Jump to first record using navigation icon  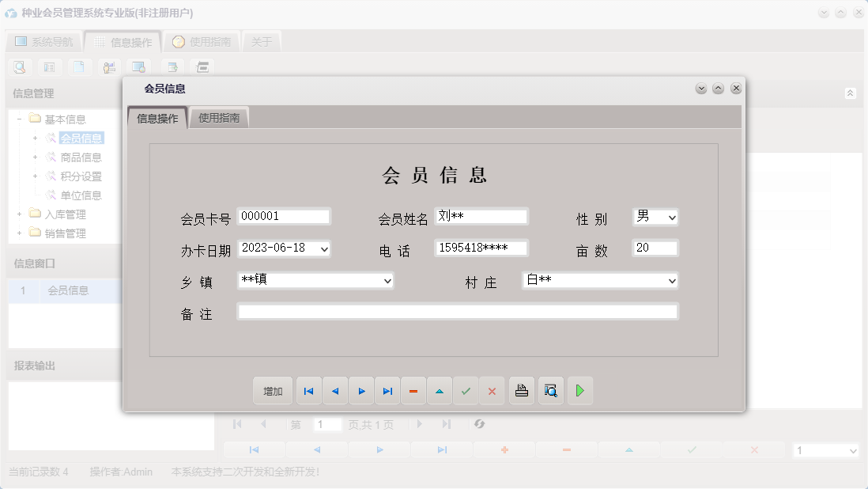click(x=308, y=390)
